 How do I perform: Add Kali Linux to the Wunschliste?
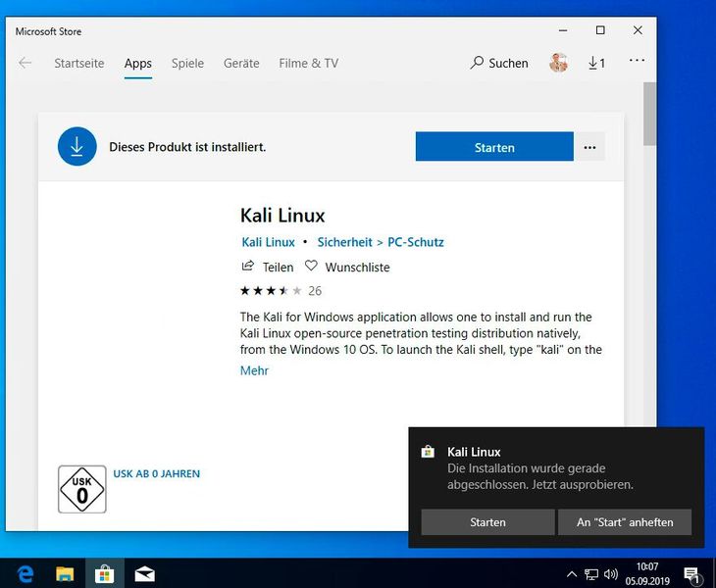tap(347, 267)
